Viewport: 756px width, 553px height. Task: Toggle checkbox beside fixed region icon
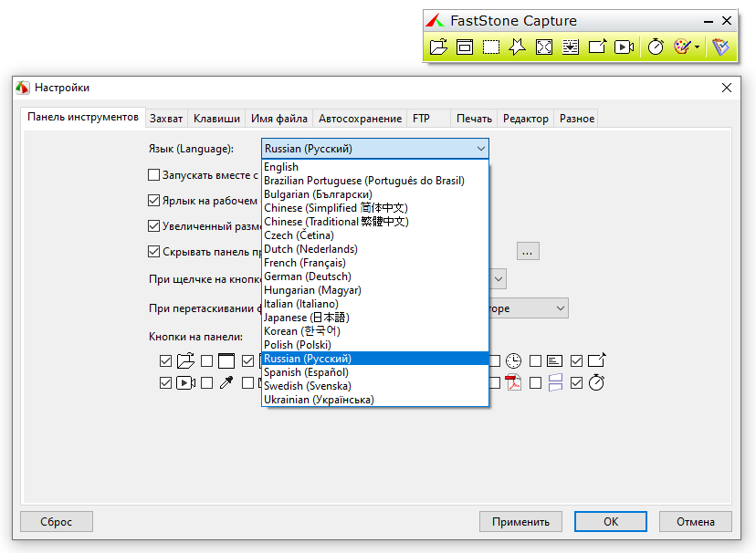coord(576,360)
